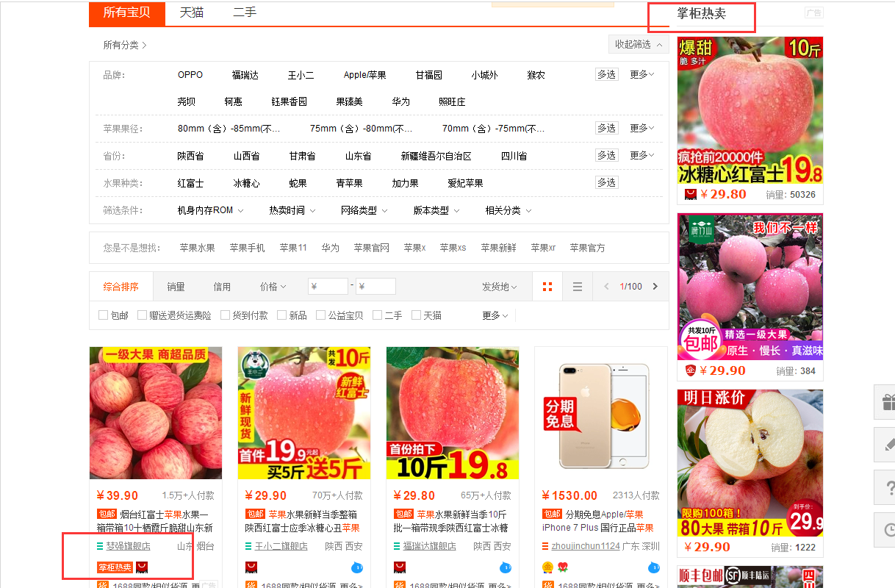This screenshot has height=588, width=895.
Task: Open the clock history icon in sidebar
Action: [888, 530]
